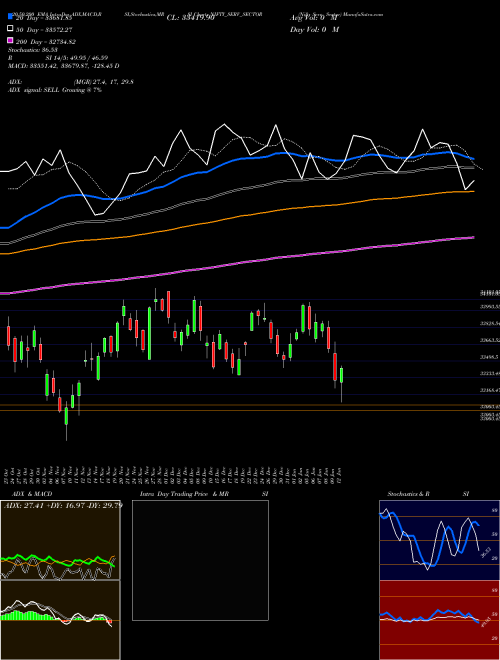500x660 pixels.
Task: Click the lowest green candlestick with long wick
Action: tap(66, 416)
